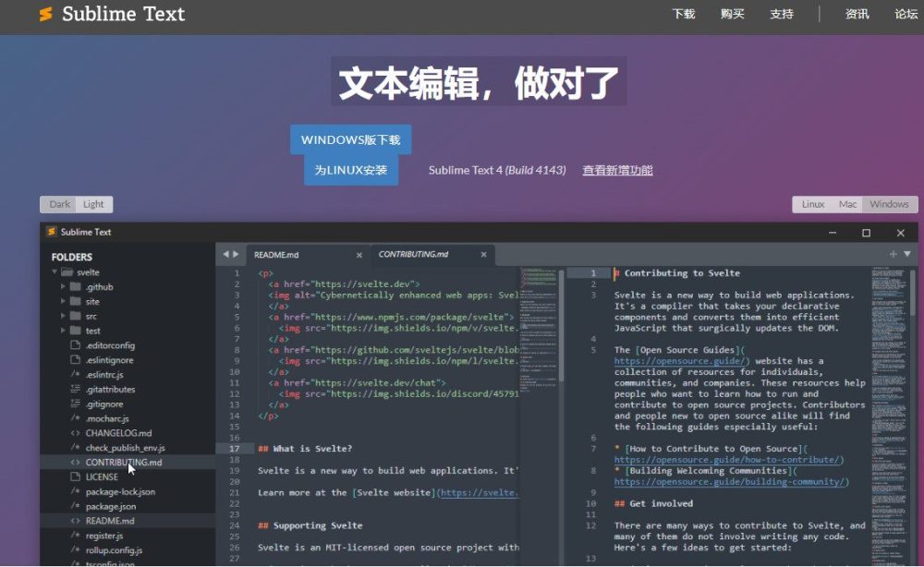Click the .github folder icon
The width and height of the screenshot is (924, 567).
(76, 287)
